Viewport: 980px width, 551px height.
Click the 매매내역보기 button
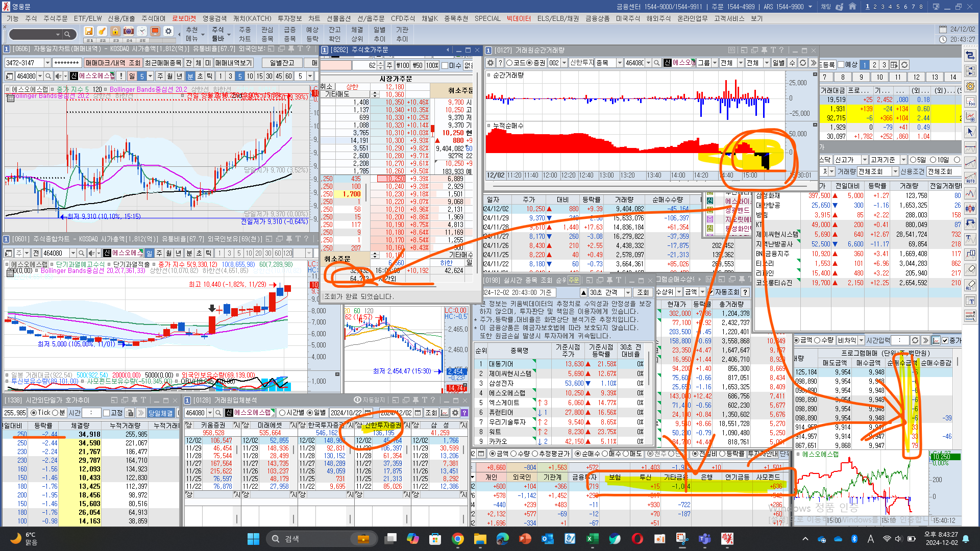coord(233,63)
